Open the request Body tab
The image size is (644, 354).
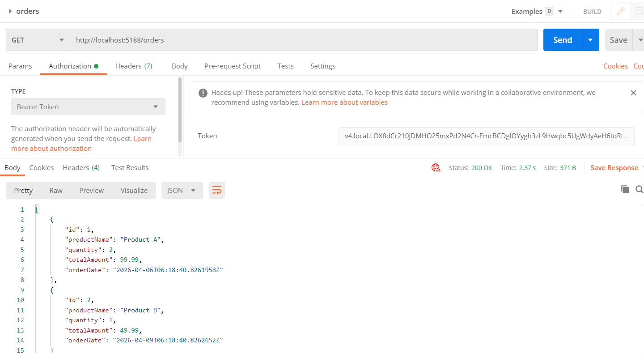click(179, 66)
